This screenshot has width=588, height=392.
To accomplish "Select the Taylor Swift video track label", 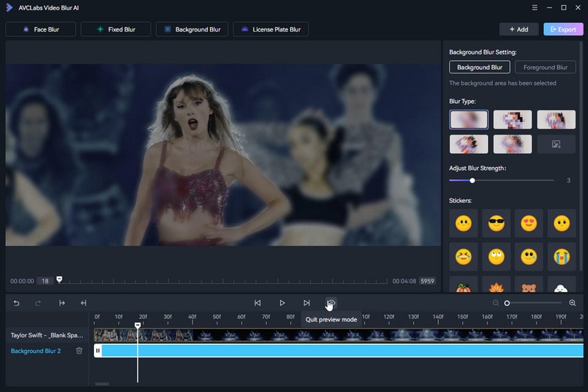I will tap(47, 335).
